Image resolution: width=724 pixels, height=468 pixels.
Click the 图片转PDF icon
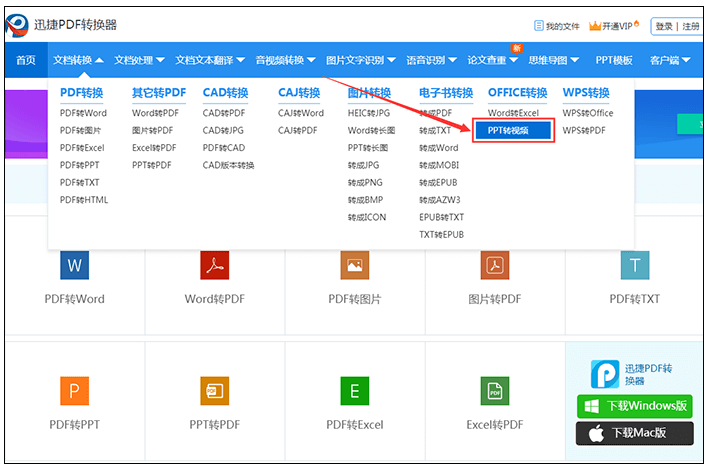pos(495,265)
